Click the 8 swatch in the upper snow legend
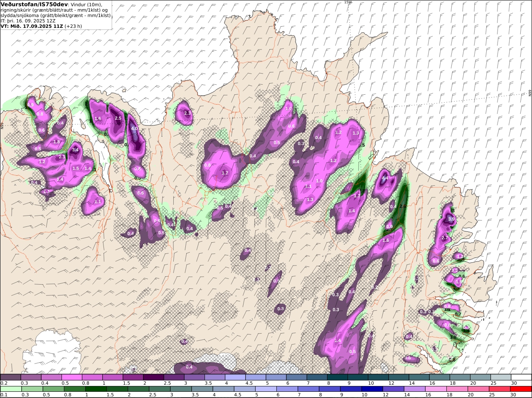The height and width of the screenshot is (398, 532). click(337, 377)
